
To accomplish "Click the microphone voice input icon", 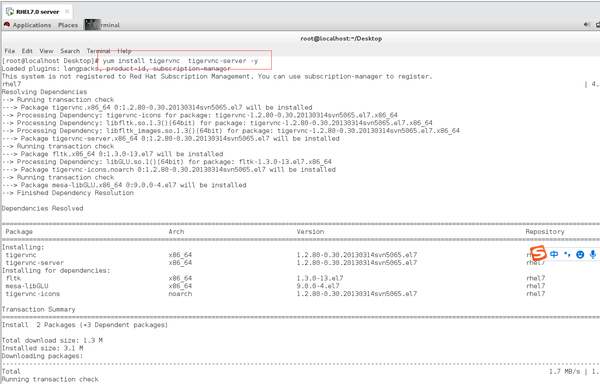I will (x=593, y=254).
